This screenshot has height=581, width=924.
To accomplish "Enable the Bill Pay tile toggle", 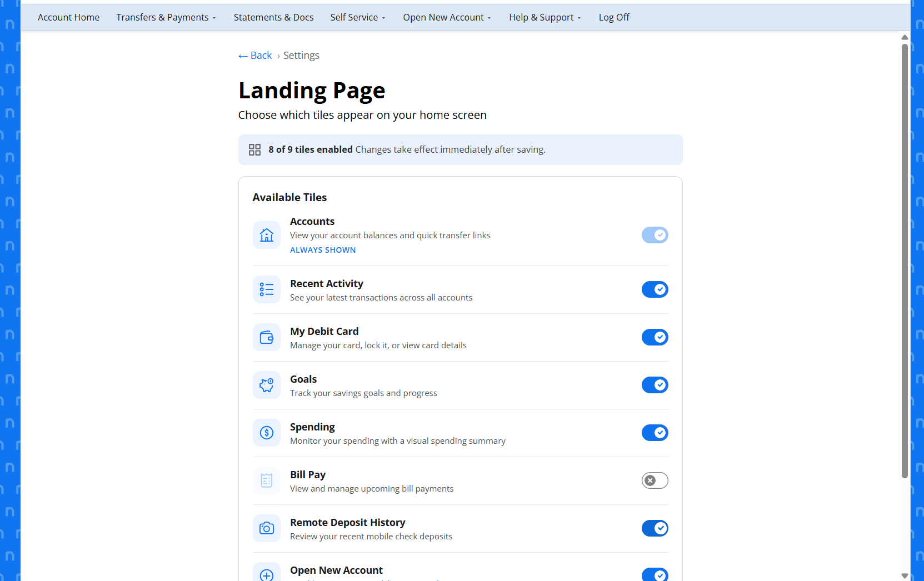I will (655, 480).
